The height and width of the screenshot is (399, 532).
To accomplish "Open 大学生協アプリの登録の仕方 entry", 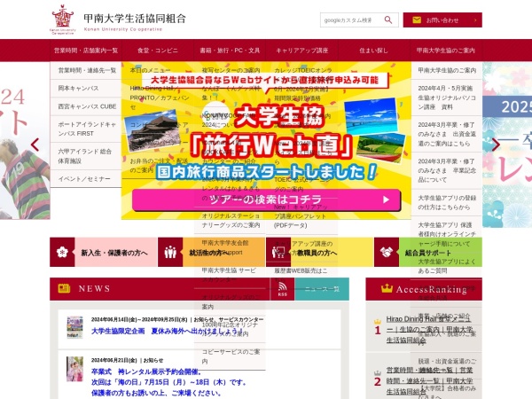I will pos(447,202).
